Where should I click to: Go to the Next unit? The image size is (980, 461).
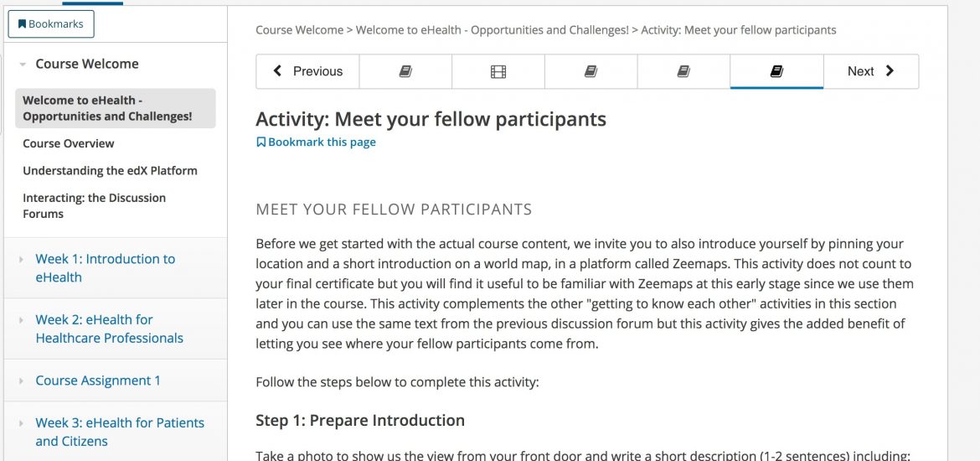point(871,71)
